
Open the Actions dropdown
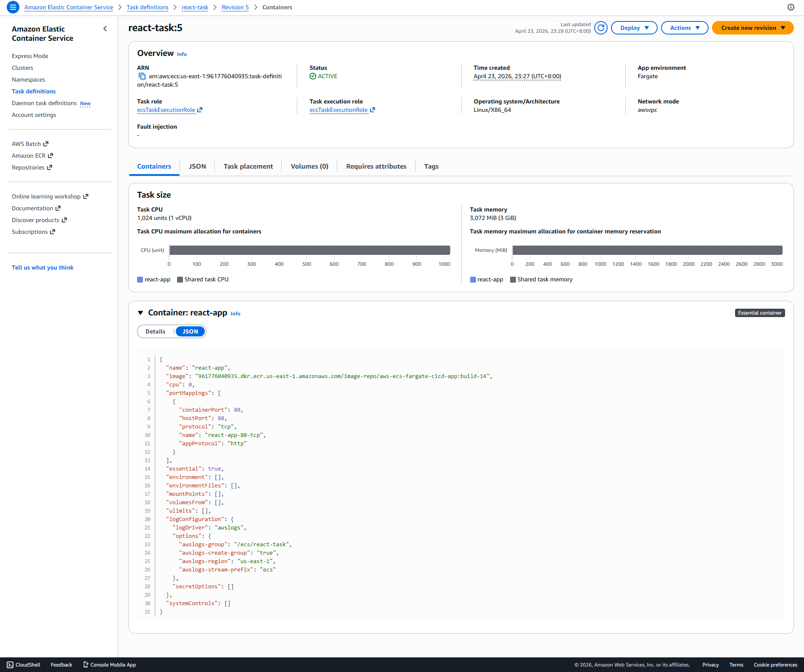pos(685,28)
